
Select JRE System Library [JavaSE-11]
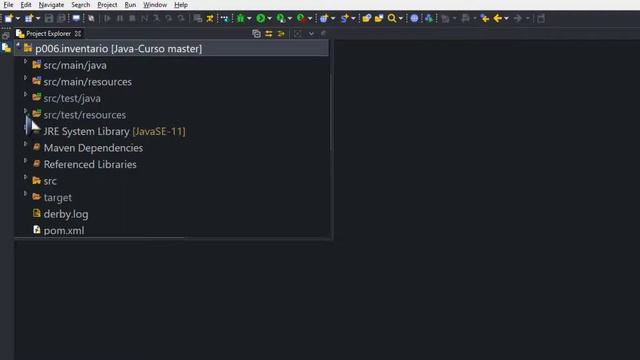(x=114, y=131)
